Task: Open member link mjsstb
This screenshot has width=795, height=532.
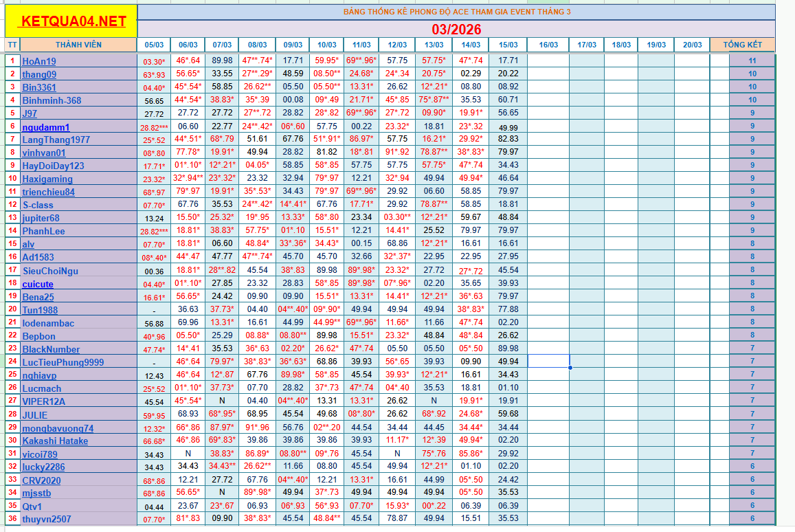Action: point(36,493)
